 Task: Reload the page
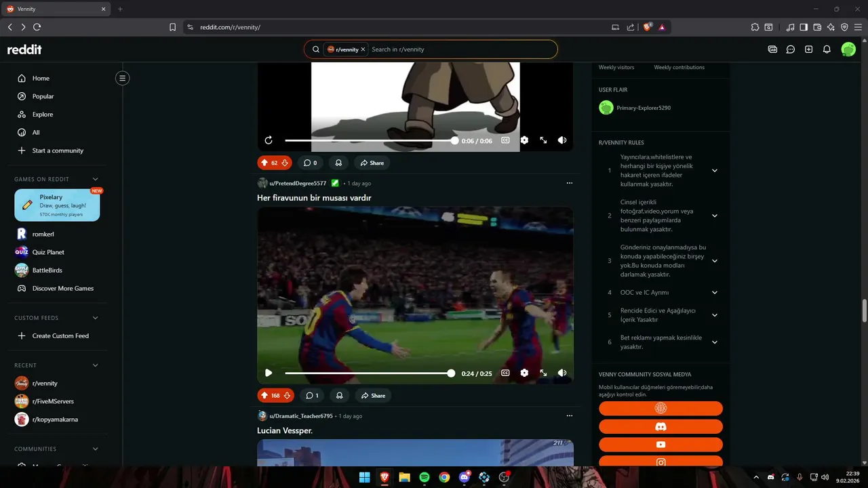pos(37,27)
